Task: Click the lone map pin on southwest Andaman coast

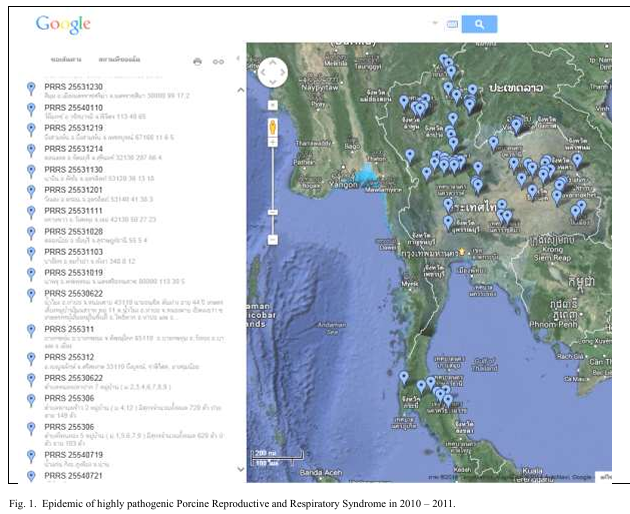Action: click(x=404, y=378)
